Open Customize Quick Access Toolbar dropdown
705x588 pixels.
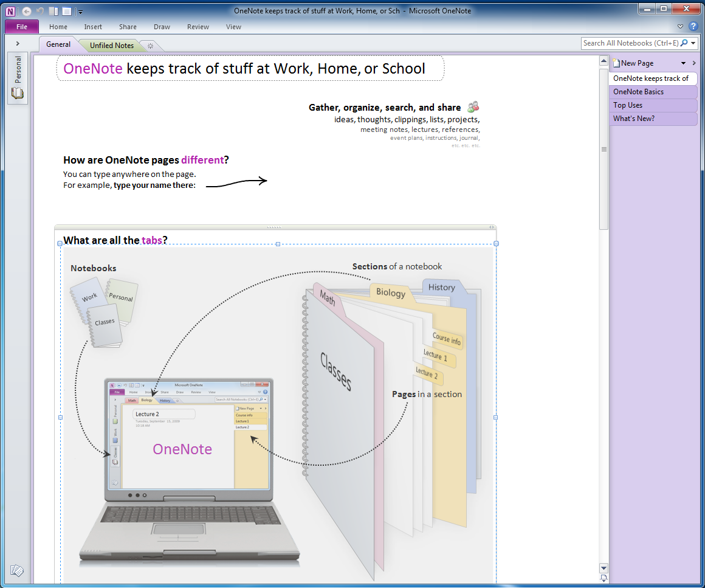pyautogui.click(x=80, y=12)
